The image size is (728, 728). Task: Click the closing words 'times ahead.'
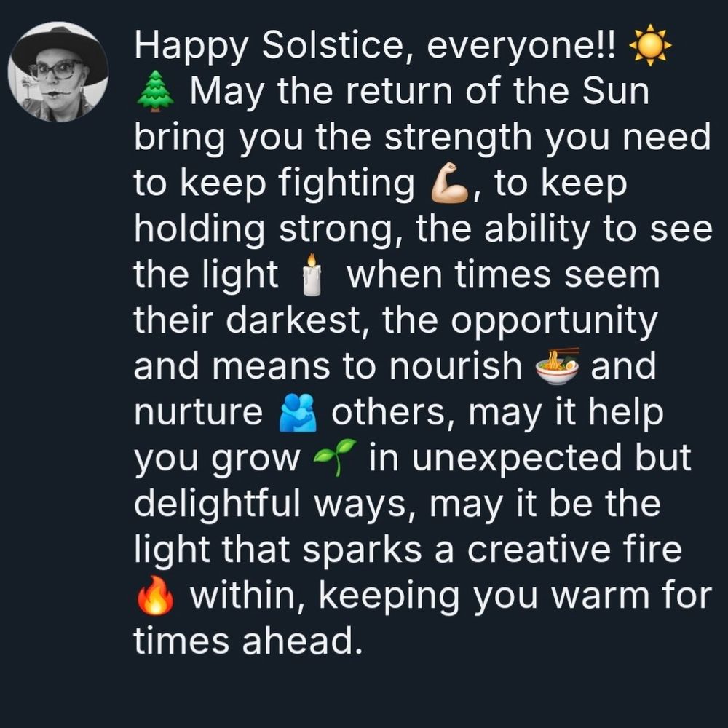(248, 641)
